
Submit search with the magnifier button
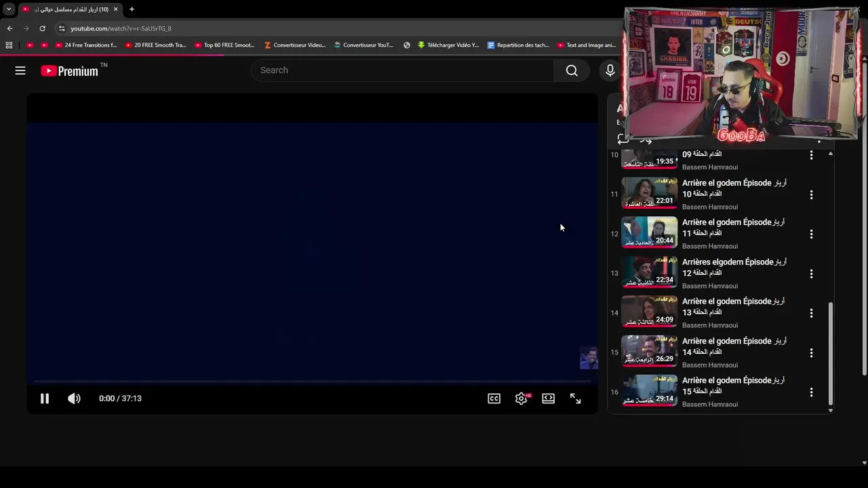[x=572, y=70]
